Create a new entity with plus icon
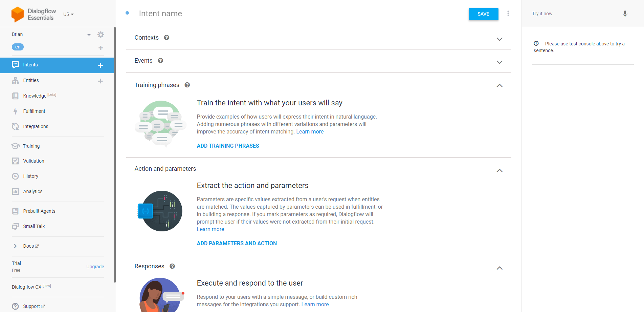This screenshot has height=312, width=644. pyautogui.click(x=100, y=81)
